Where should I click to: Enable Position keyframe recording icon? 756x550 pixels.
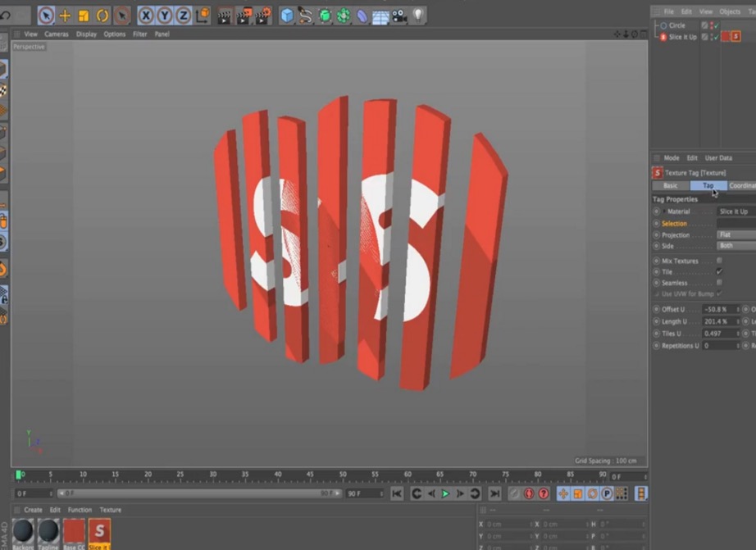coord(562,493)
